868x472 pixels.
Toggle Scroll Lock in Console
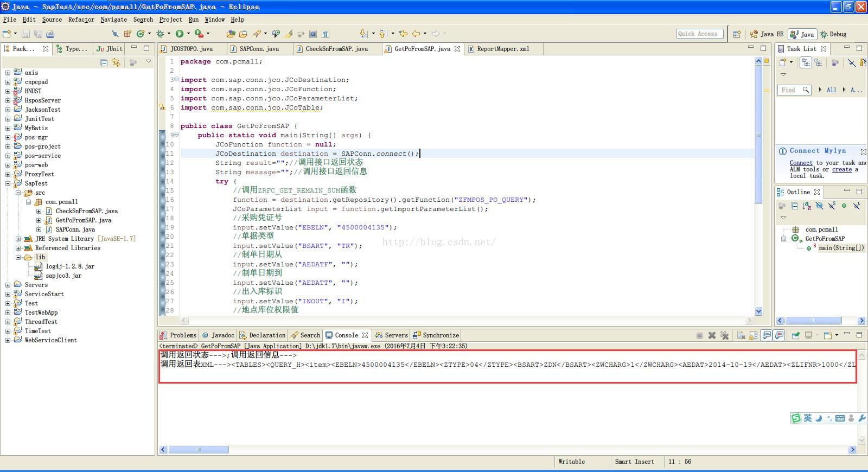coord(754,335)
